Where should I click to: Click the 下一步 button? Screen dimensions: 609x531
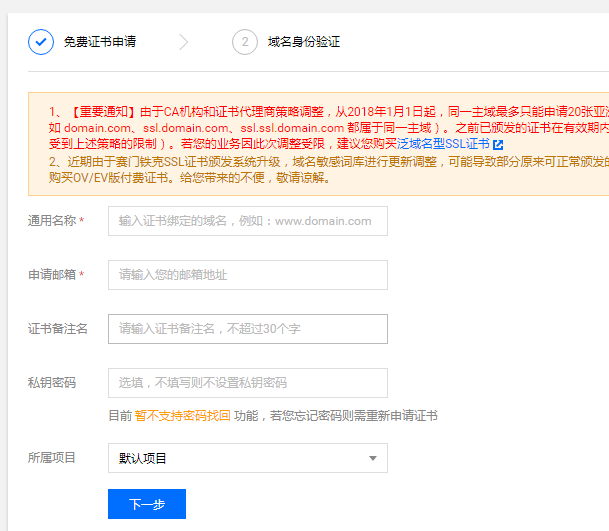pos(147,504)
